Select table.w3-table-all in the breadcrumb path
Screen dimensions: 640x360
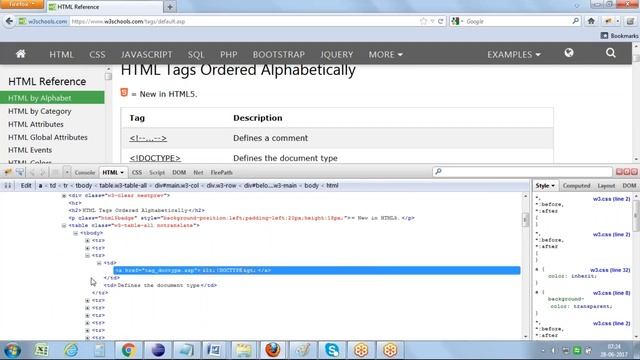[x=123, y=185]
